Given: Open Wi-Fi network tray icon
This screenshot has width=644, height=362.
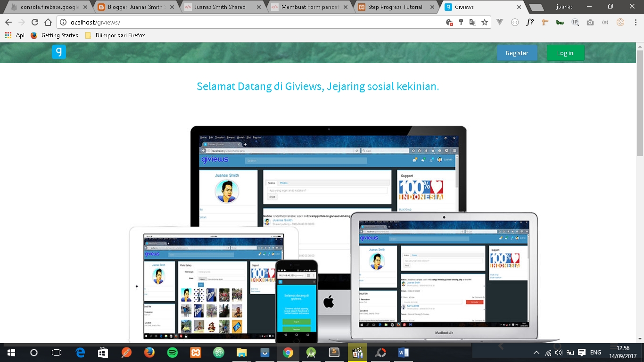Looking at the screenshot, I should click(x=548, y=353).
